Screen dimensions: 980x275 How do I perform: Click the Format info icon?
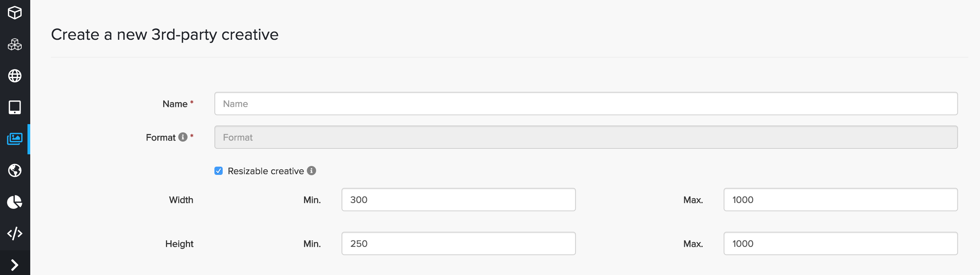point(183,137)
